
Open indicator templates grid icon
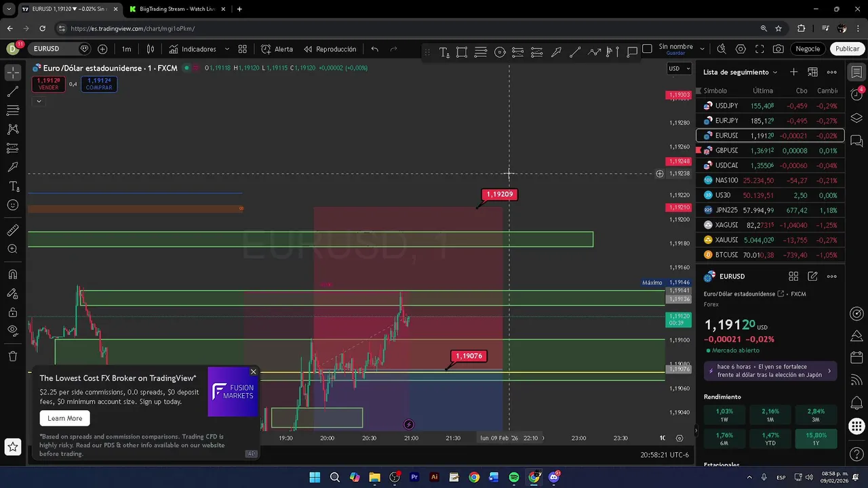click(x=243, y=49)
